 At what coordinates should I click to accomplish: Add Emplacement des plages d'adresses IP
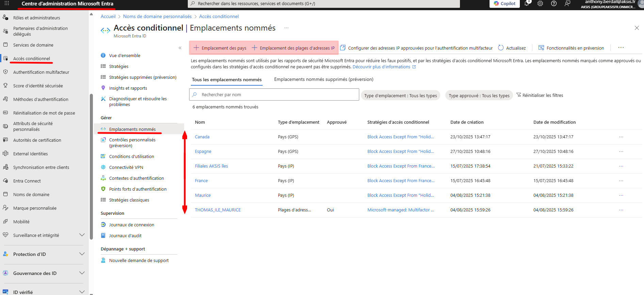tap(293, 48)
